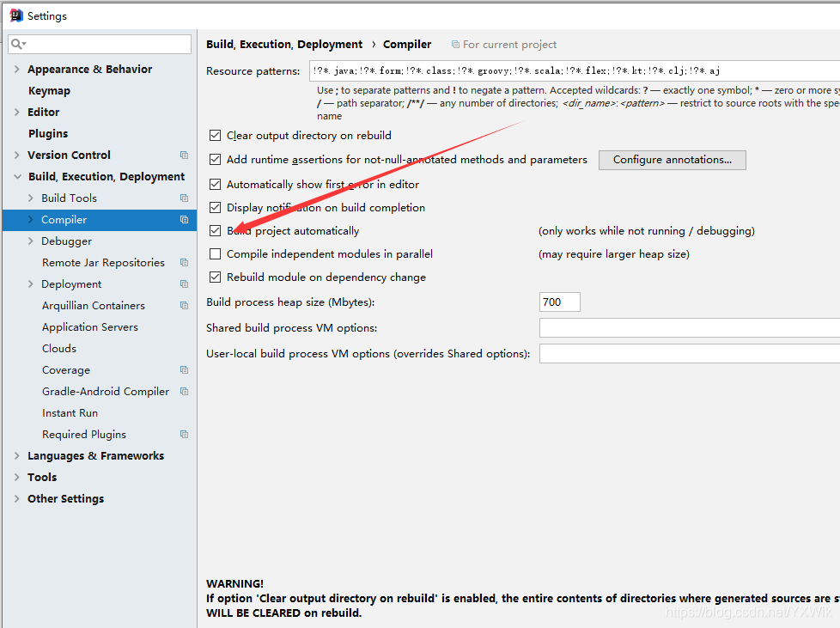Click project-level icon beside Arquillian Containers
This screenshot has width=840, height=628.
185,306
